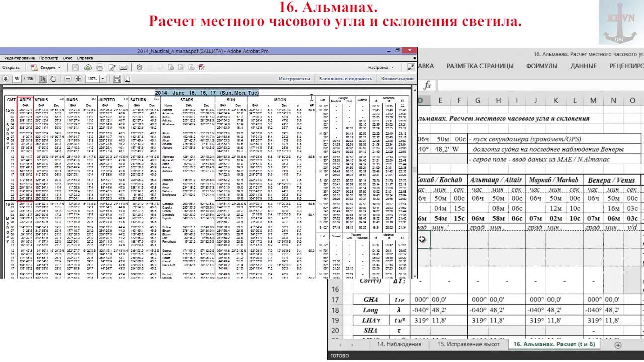Click the gear settings icon in Acrobat toolbar
This screenshot has height=362, width=644.
139,67
